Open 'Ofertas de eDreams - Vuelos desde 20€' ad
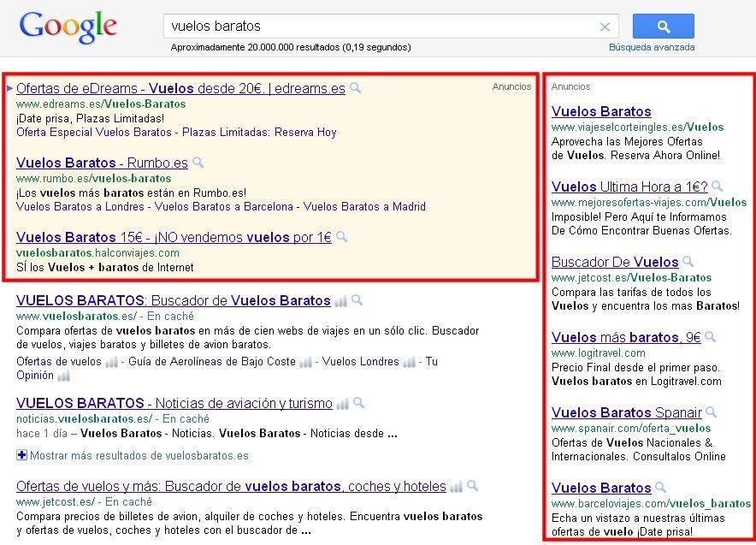 180,89
